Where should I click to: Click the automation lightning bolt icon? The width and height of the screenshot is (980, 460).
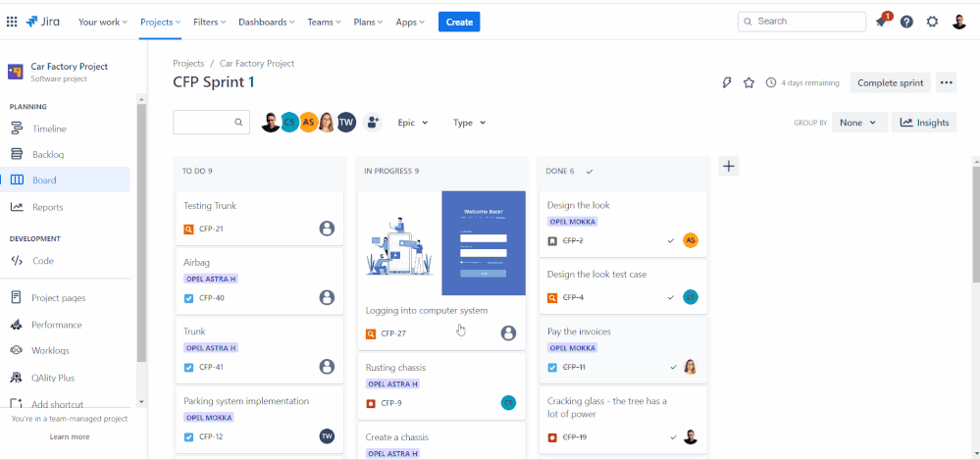tap(726, 82)
